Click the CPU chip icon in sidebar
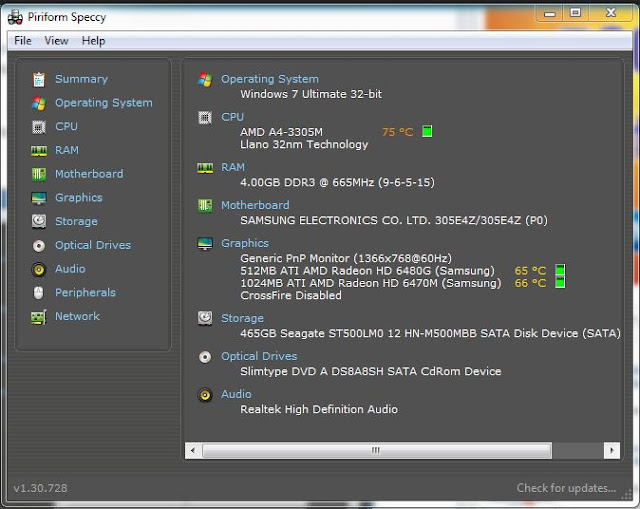The width and height of the screenshot is (640, 509). [x=39, y=127]
